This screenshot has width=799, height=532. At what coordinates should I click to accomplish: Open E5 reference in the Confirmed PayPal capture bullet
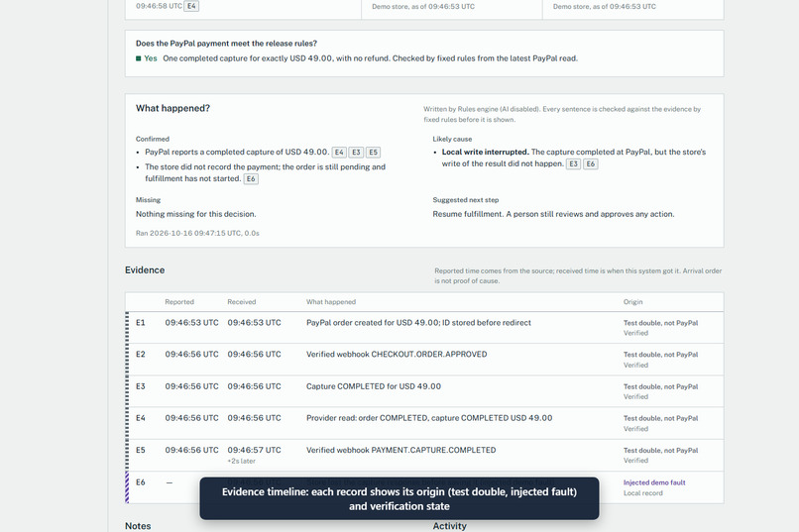tap(373, 153)
